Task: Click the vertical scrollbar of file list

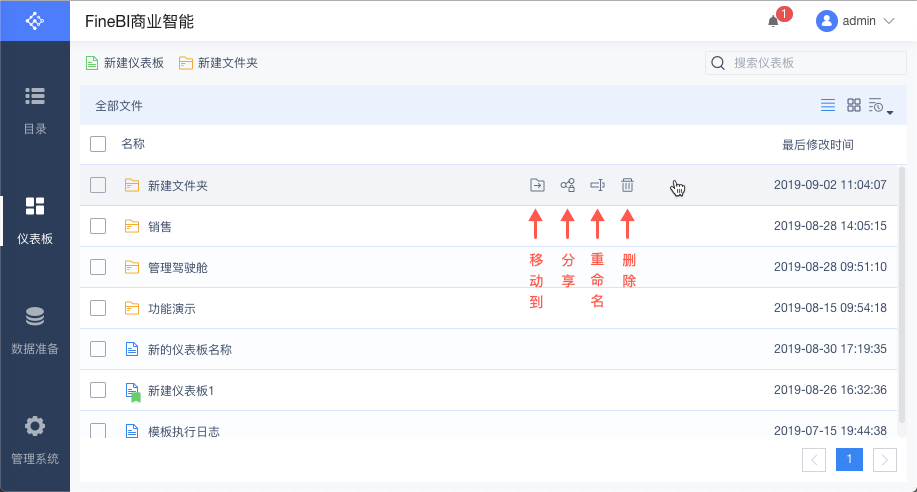Action: click(902, 293)
